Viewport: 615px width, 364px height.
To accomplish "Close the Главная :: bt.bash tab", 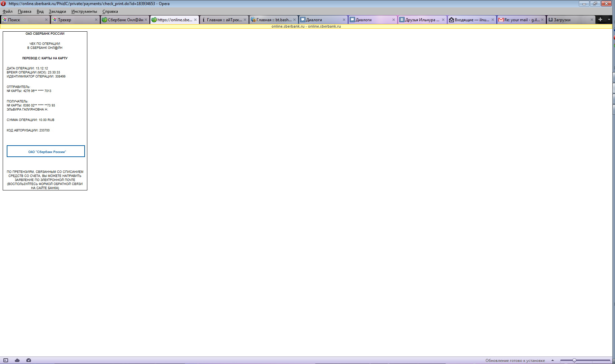I will (x=294, y=20).
